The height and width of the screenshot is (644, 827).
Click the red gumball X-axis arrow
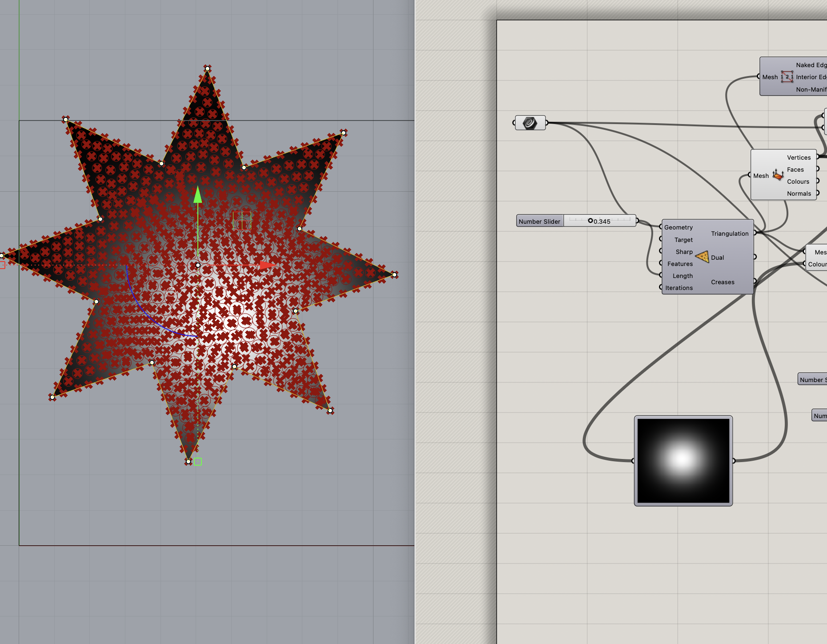268,266
